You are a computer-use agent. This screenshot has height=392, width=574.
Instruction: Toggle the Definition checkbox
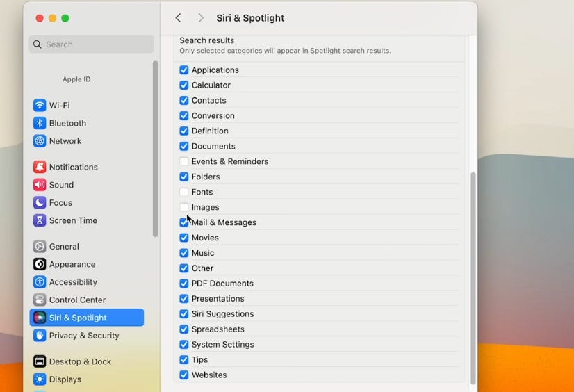click(184, 131)
